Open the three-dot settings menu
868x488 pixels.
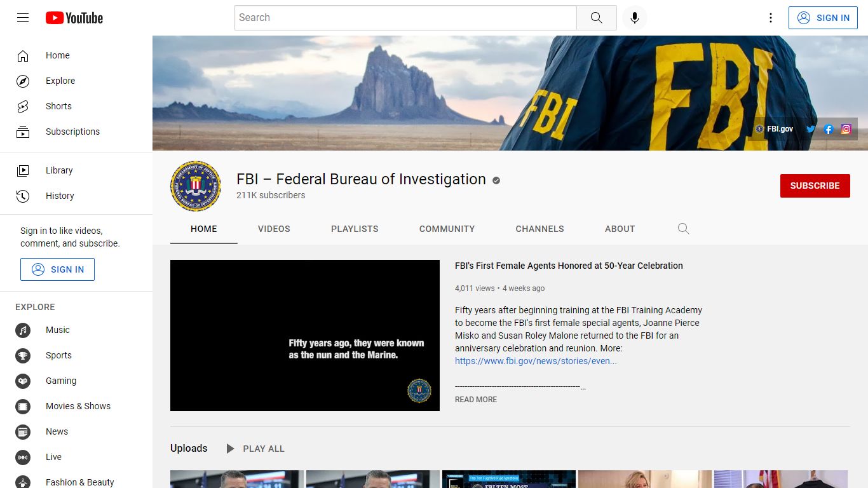tap(771, 18)
